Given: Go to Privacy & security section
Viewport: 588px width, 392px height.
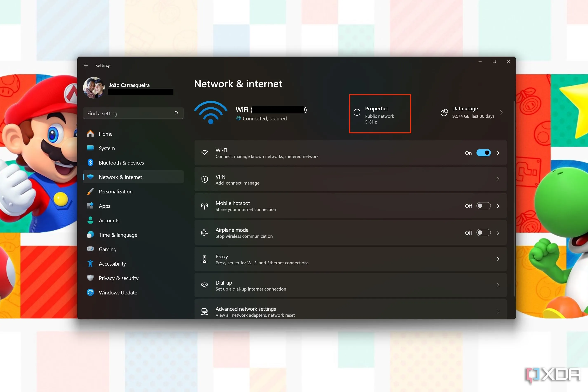Looking at the screenshot, I should 119,278.
